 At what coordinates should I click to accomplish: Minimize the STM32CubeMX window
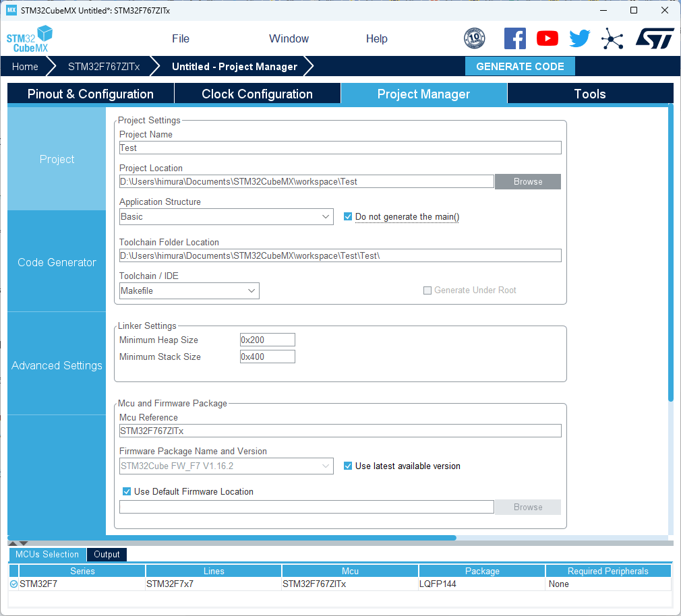tap(603, 10)
